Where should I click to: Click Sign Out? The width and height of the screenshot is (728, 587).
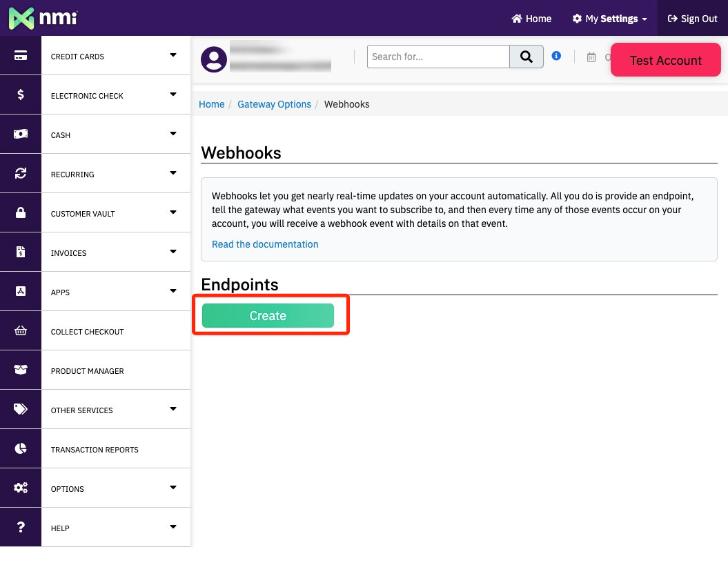693,19
